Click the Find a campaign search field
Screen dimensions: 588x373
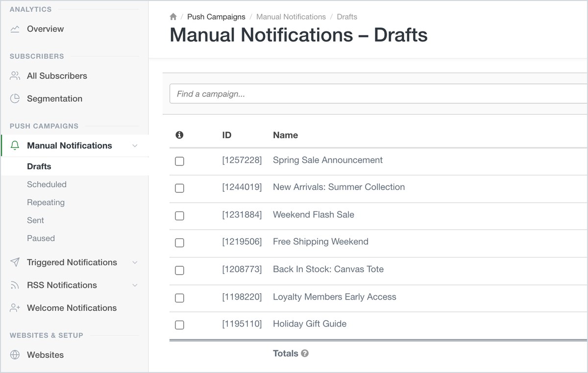coord(378,94)
